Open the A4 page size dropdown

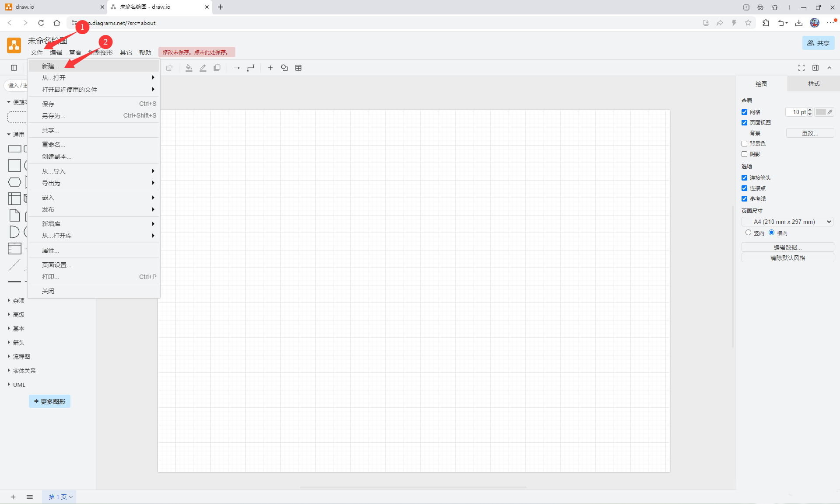[x=787, y=222]
